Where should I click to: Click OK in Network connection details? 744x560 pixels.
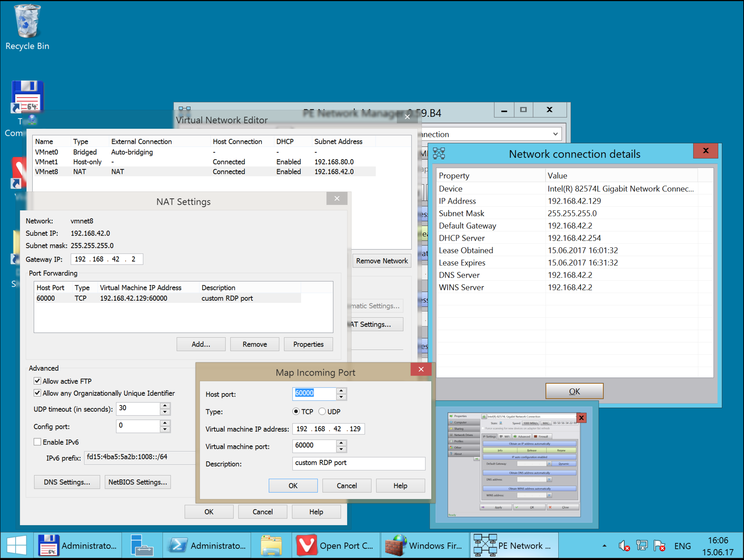click(574, 391)
